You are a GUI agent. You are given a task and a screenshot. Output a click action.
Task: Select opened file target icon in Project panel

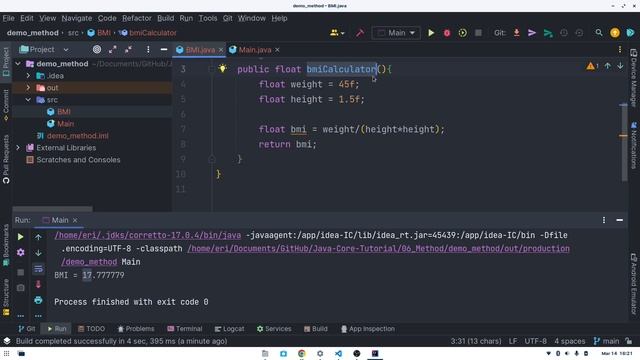[97, 49]
